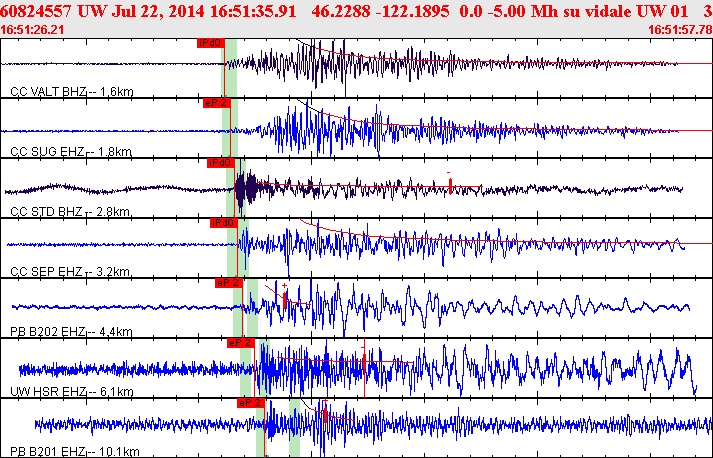The height and width of the screenshot is (458, 713).
Task: Click the origin time 16:51:35.91 in header
Action: 253,11
